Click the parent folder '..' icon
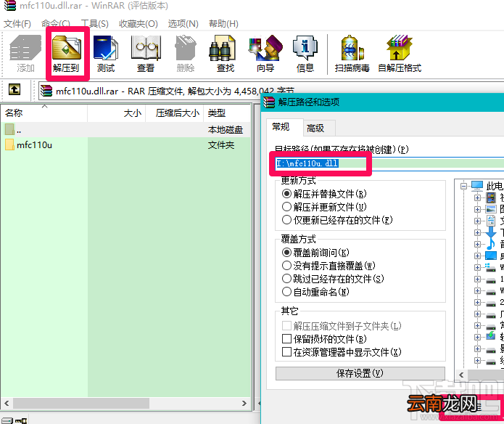 pyautogui.click(x=9, y=129)
